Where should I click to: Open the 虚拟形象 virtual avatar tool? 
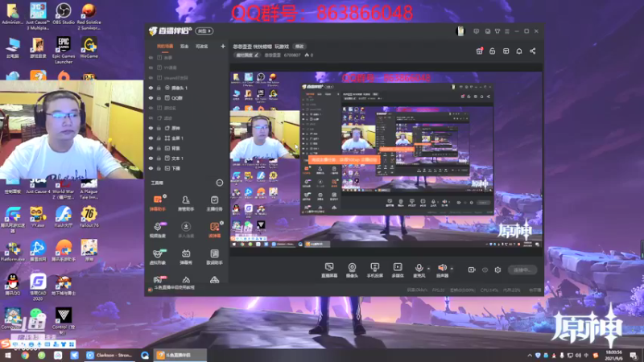point(158,257)
